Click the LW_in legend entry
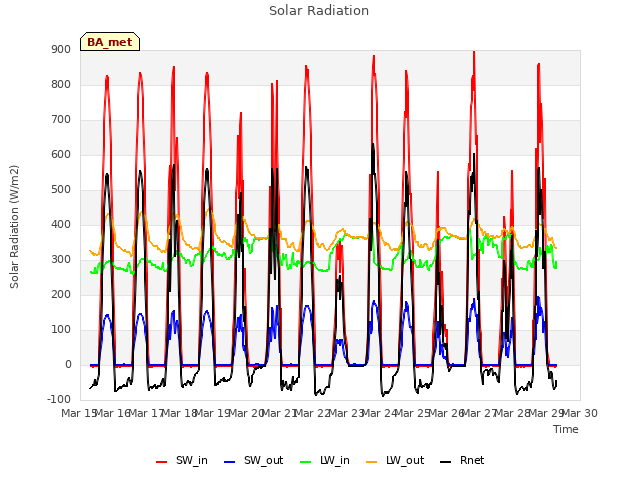Image resolution: width=640 pixels, height=480 pixels. pyautogui.click(x=325, y=460)
